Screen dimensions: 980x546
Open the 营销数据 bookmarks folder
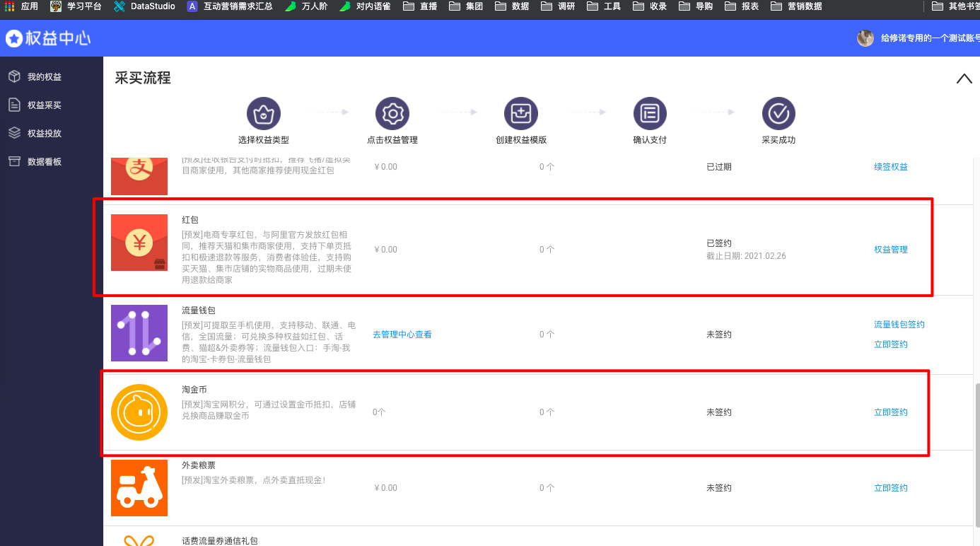[796, 6]
